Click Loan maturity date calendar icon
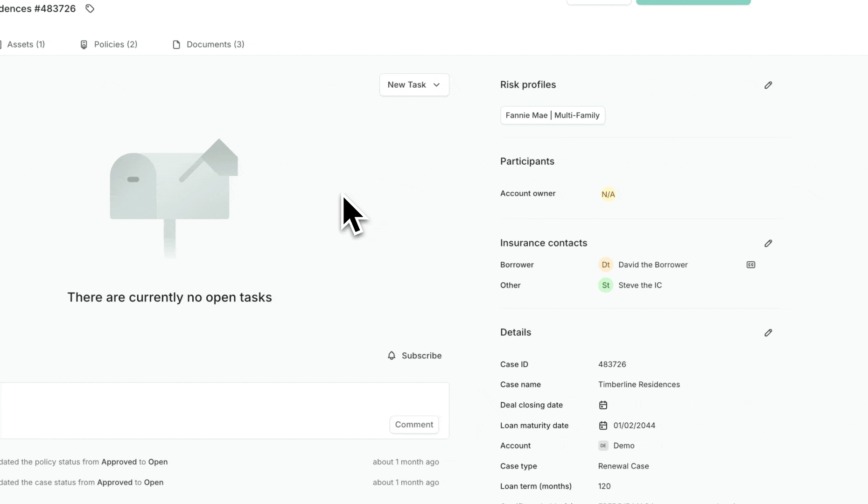 coord(603,426)
